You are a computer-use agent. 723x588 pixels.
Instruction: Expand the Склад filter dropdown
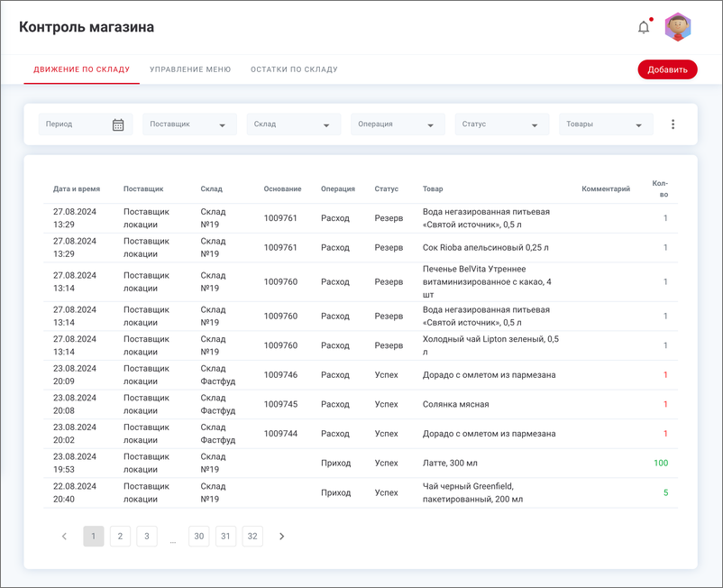pos(293,124)
